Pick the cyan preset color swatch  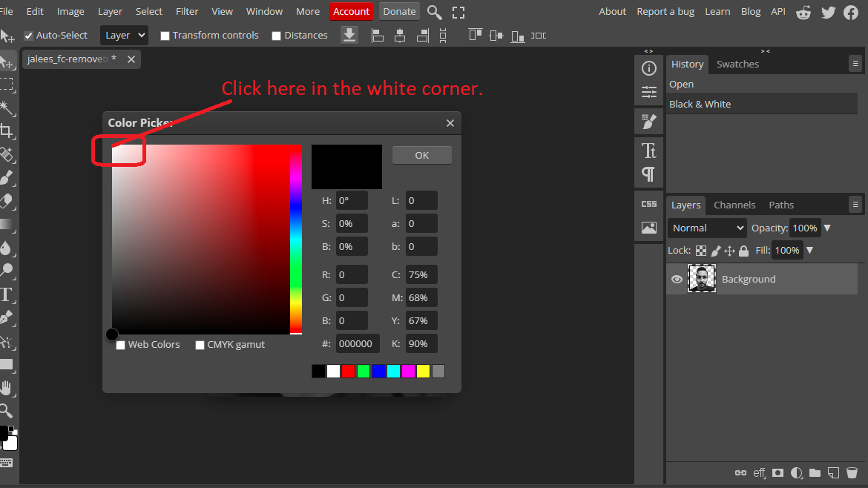[x=393, y=372]
